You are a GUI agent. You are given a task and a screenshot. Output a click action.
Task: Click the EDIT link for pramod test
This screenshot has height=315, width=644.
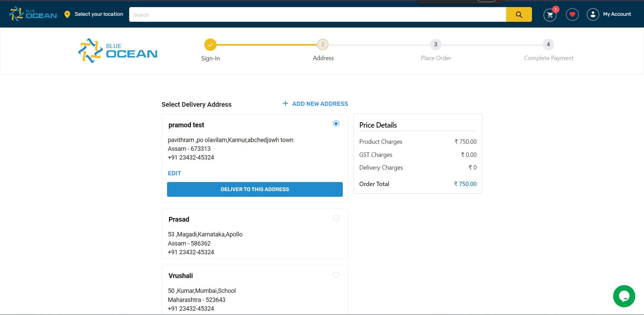pyautogui.click(x=174, y=173)
